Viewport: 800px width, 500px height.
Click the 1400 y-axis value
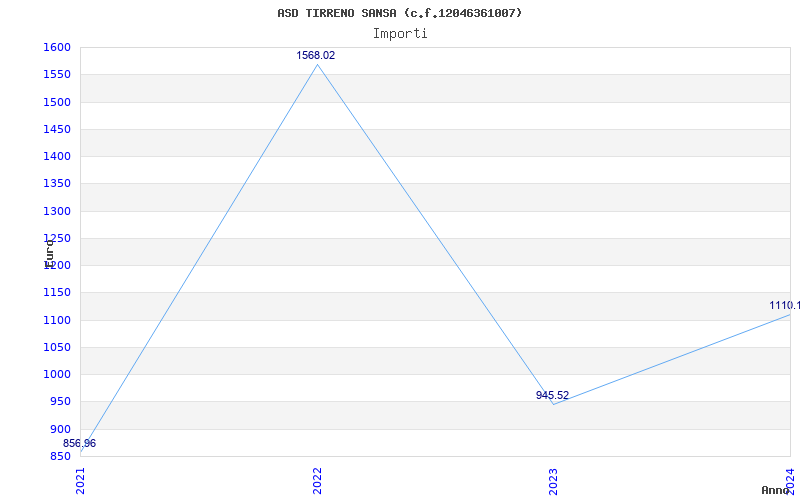[57, 156]
